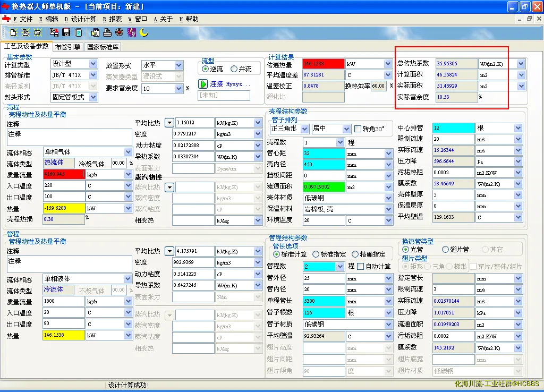Select 标准指定 tube length option
The width and height of the screenshot is (544, 392).
coord(316,254)
